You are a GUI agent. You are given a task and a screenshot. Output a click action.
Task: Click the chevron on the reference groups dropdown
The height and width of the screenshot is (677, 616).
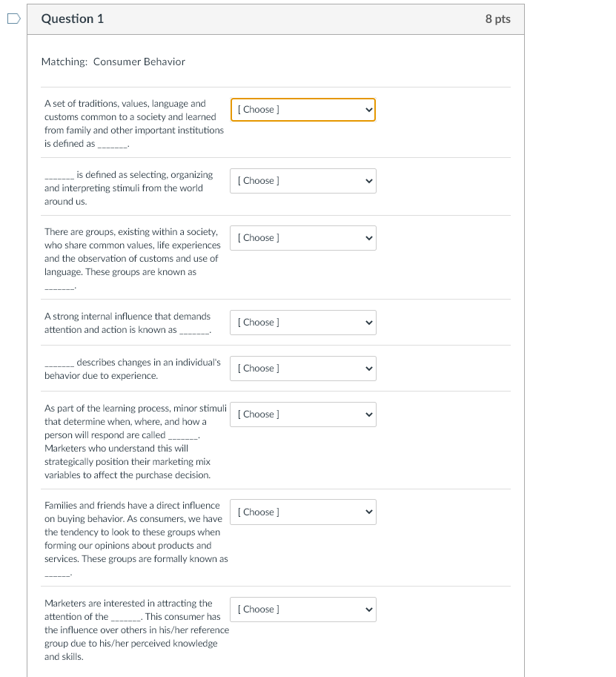tap(368, 512)
